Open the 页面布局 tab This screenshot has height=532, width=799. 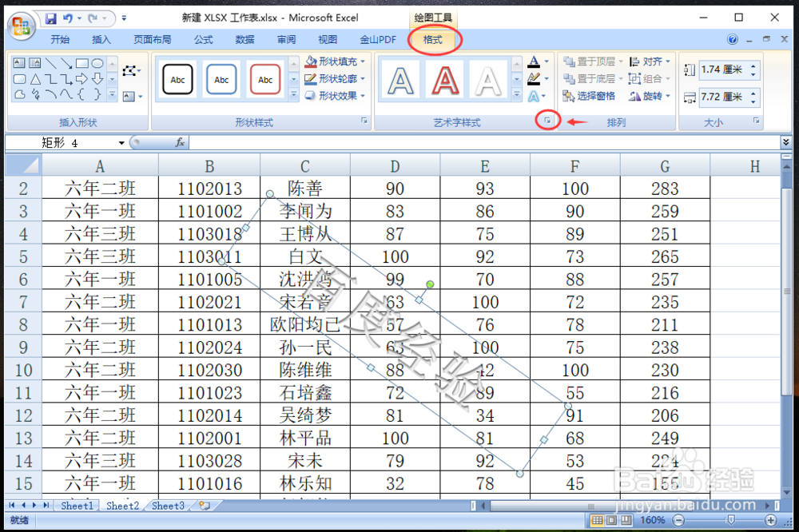[x=153, y=40]
